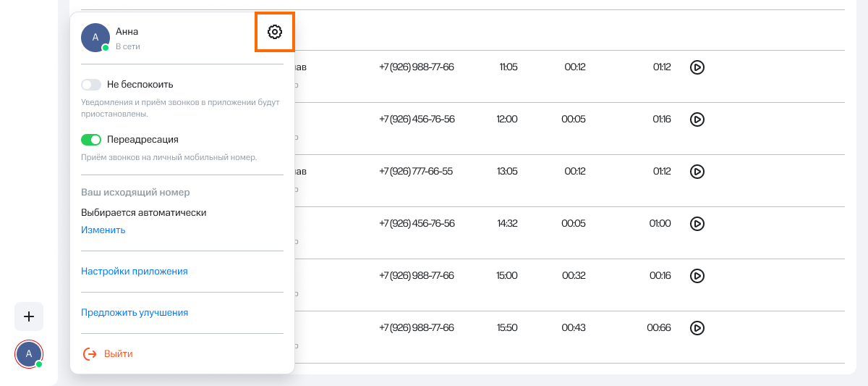
Task: Listen to the 15:50 call recording
Action: [697, 328]
